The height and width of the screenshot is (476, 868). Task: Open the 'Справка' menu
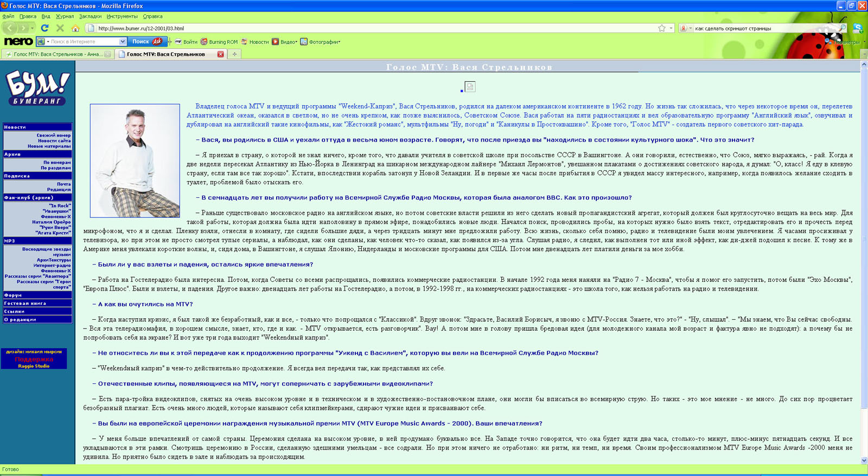point(152,16)
